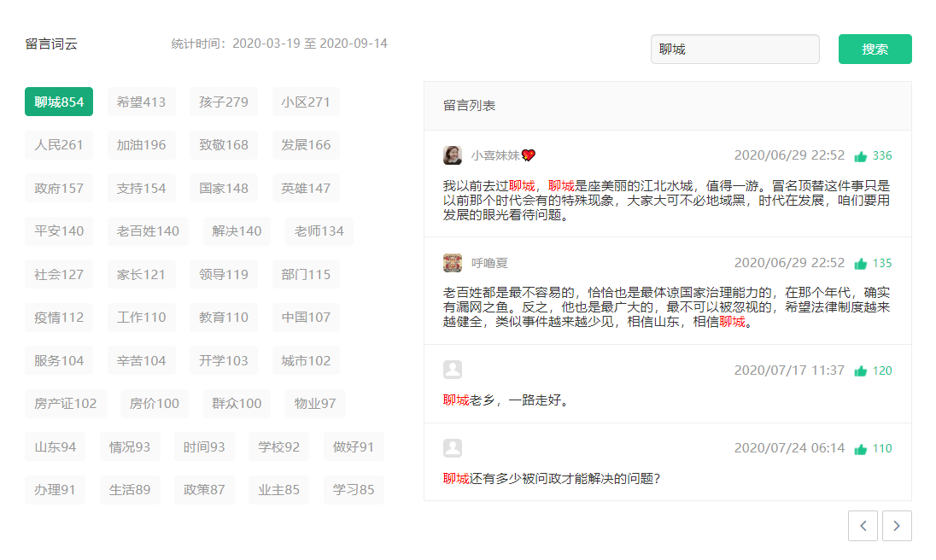Screen dimensions: 936x560
Task: Click the search input containing 聊城
Action: click(x=734, y=50)
